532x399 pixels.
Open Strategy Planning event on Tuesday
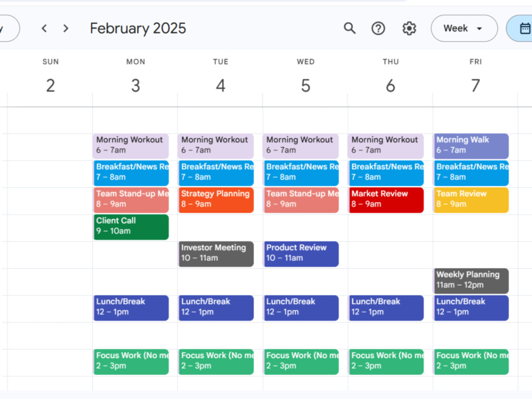(216, 200)
